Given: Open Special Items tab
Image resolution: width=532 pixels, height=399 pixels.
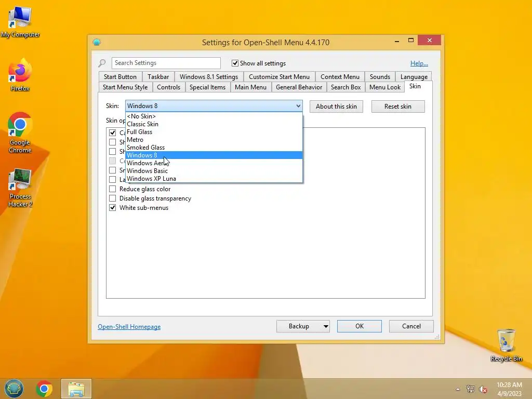Looking at the screenshot, I should [207, 87].
